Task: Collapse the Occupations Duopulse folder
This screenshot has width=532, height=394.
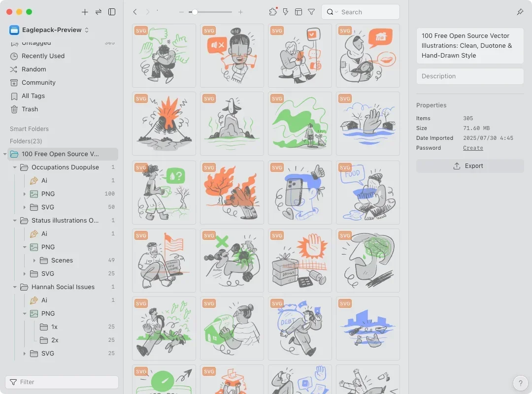Action: pyautogui.click(x=15, y=167)
